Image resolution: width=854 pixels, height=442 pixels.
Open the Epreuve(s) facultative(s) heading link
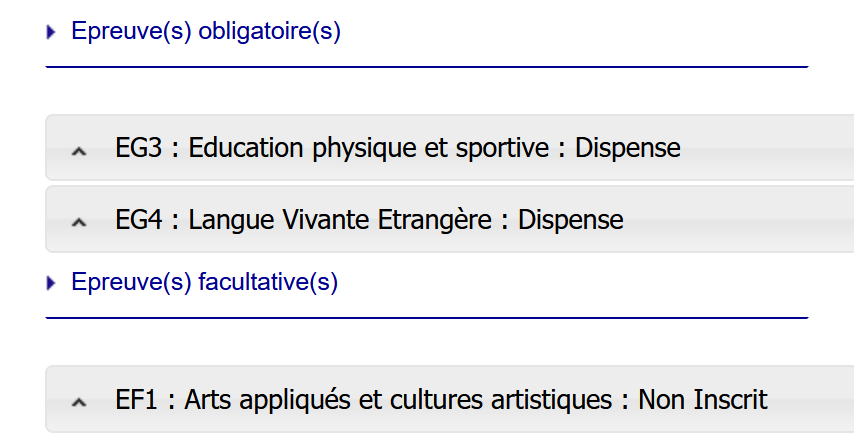204,282
